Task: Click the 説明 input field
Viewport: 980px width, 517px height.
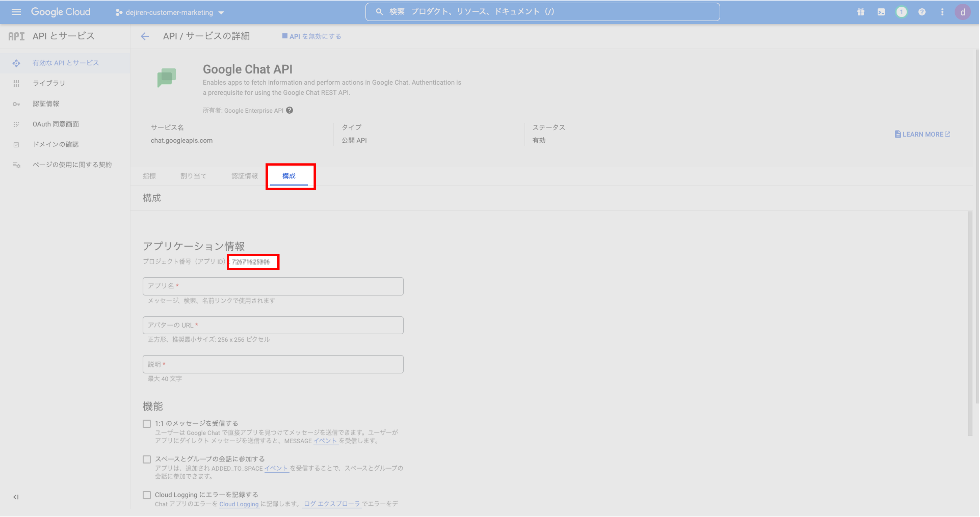Action: (x=273, y=364)
